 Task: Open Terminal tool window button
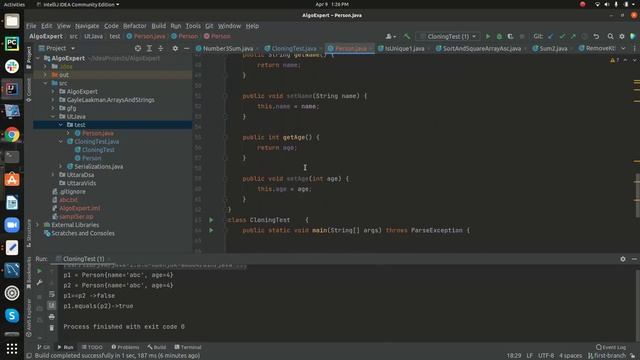(188, 347)
